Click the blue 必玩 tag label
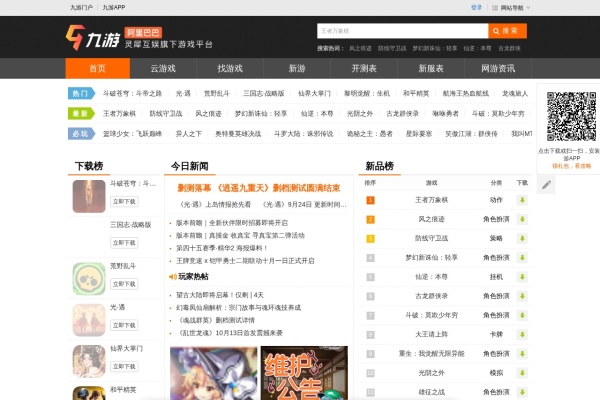Image resolution: width=600 pixels, height=400 pixels. pos(81,134)
